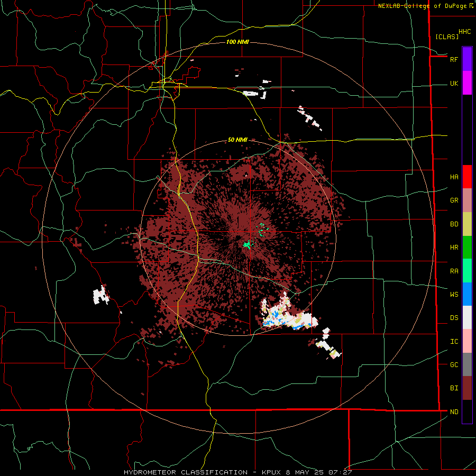Click the HR legend label

454,248
